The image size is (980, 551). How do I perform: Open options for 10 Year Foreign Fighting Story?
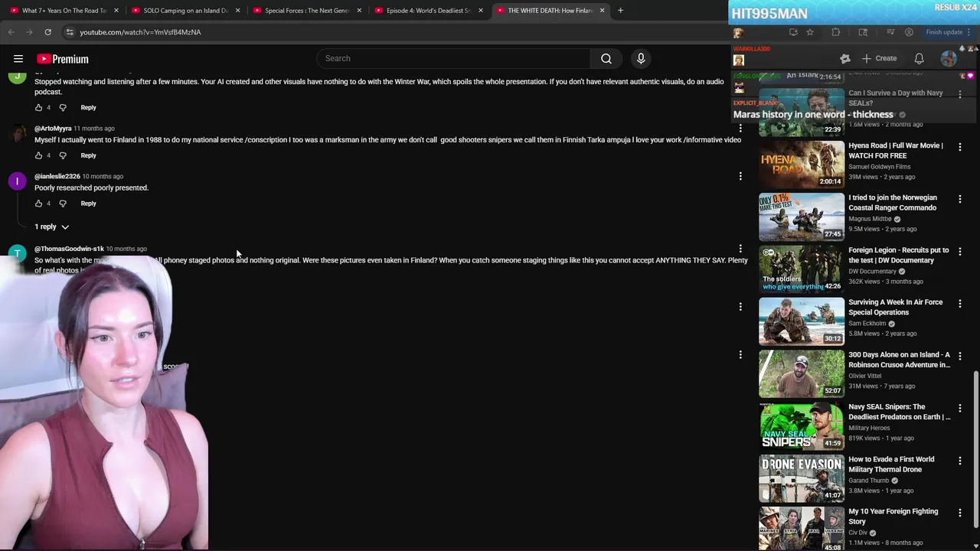click(959, 513)
